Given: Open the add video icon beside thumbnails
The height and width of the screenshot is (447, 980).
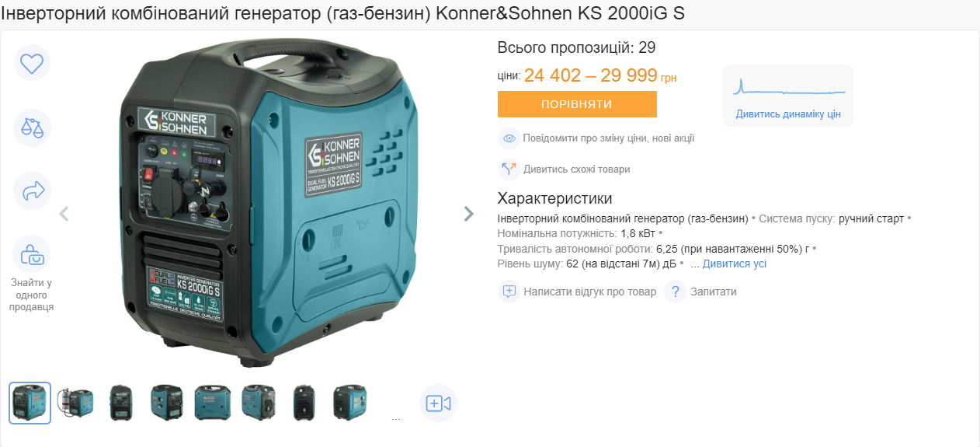Looking at the screenshot, I should pyautogui.click(x=439, y=403).
